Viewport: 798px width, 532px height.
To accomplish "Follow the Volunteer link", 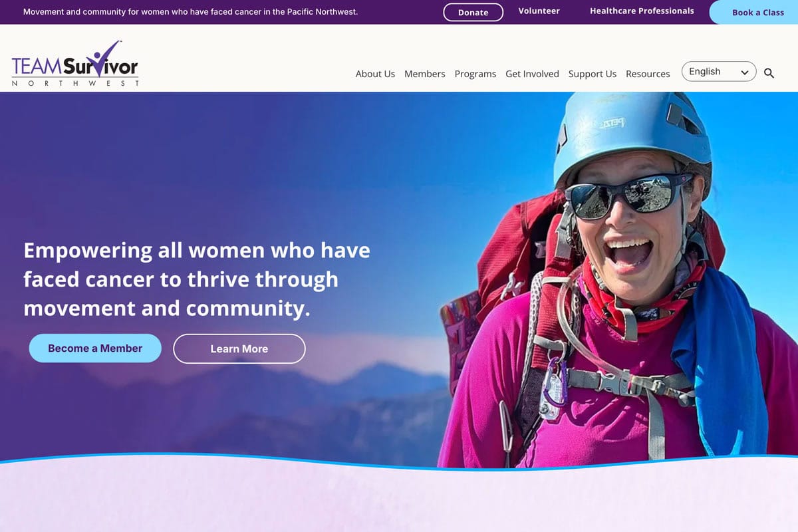I will 539,11.
